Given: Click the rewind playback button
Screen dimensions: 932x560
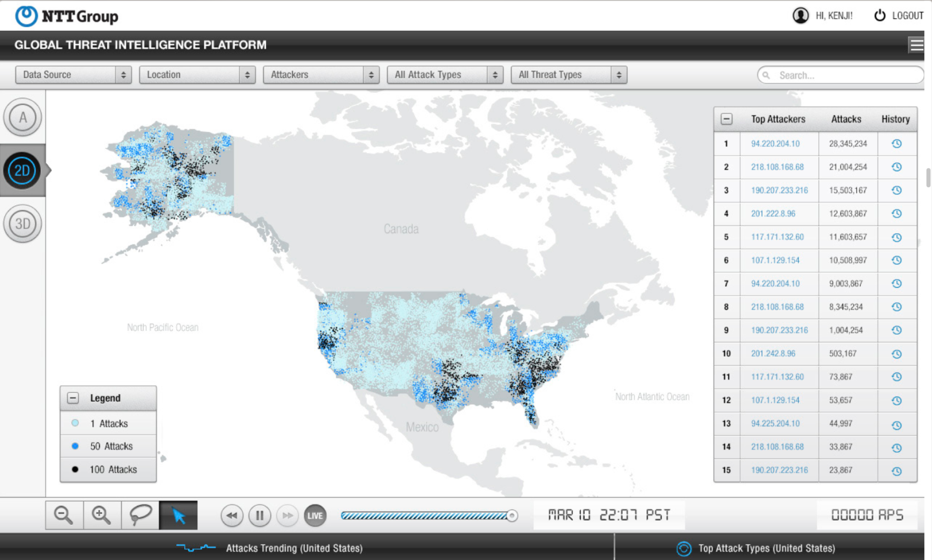Looking at the screenshot, I should [232, 515].
